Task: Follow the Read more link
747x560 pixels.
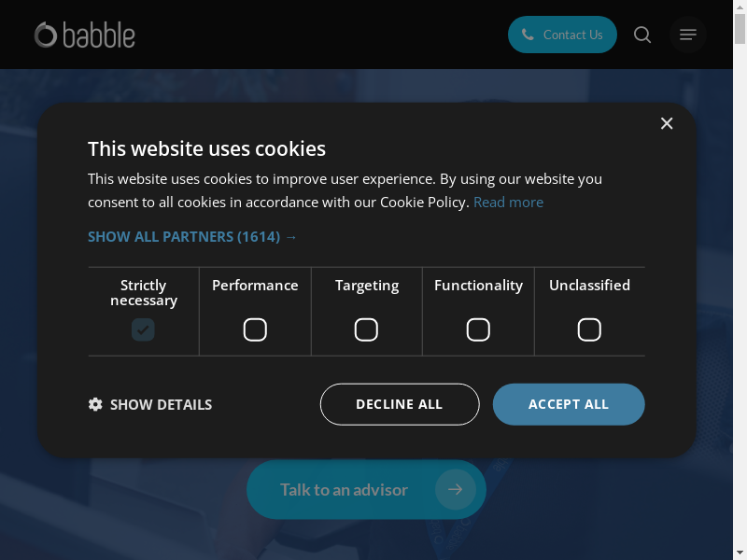Action: coord(508,202)
